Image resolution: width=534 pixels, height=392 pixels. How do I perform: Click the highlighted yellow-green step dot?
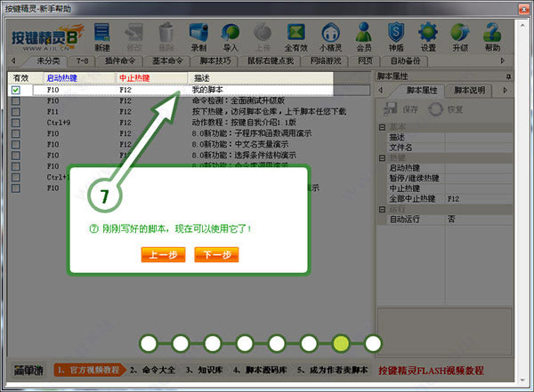[341, 343]
